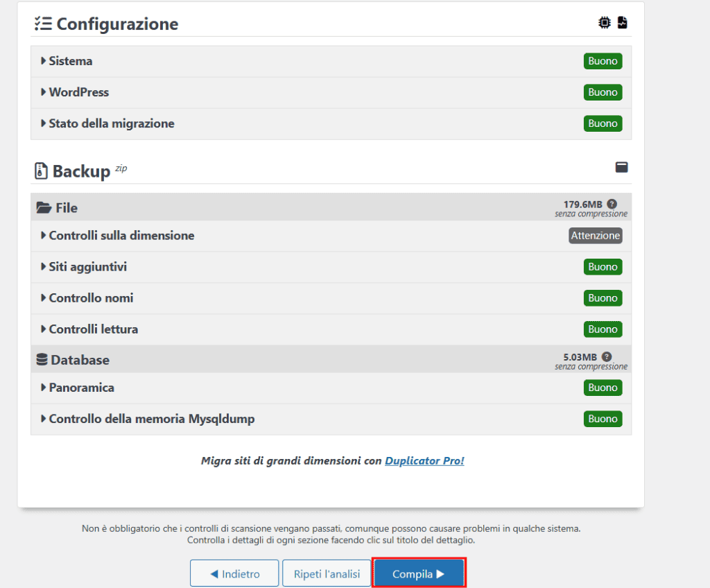The image size is (710, 588).
Task: Click the Compila button to build the package
Action: tap(419, 573)
